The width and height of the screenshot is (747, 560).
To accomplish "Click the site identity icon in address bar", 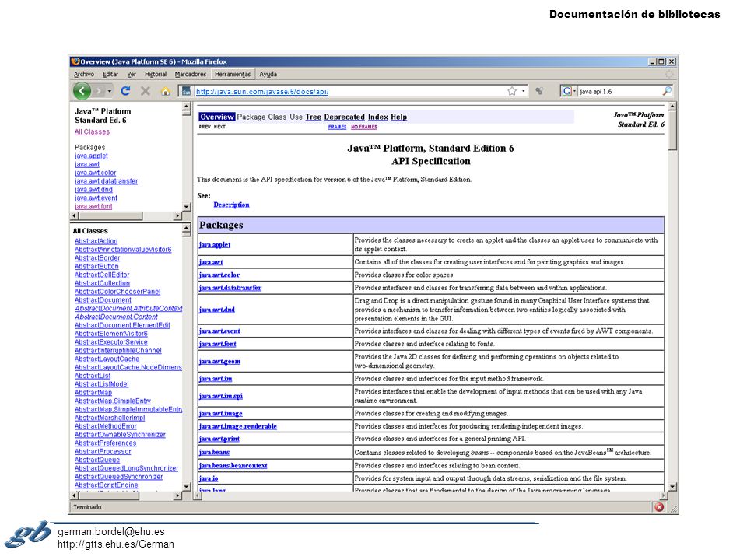I will (188, 91).
